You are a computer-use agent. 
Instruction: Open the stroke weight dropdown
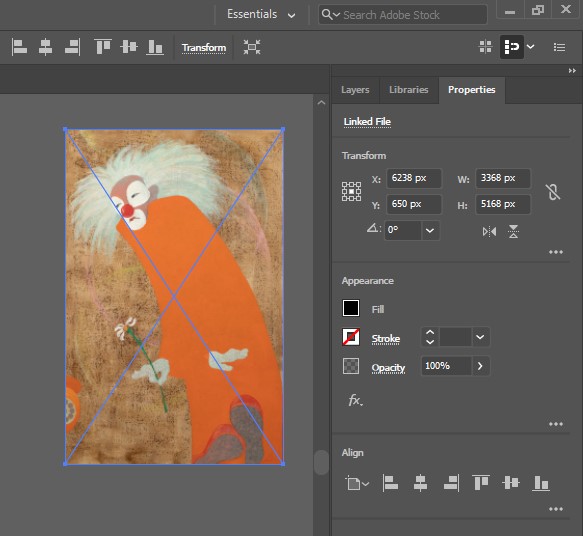click(480, 337)
